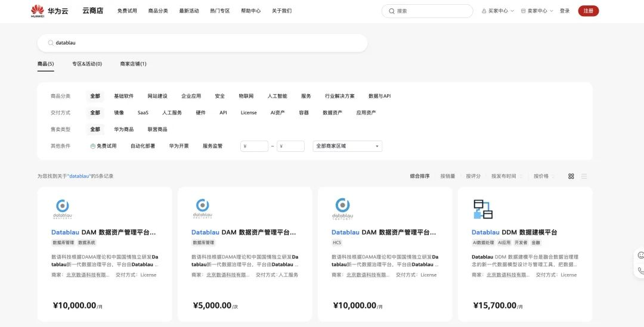Screen dimensions: 644x327
Task: Filter category by 物联网
Action: tap(246, 96)
